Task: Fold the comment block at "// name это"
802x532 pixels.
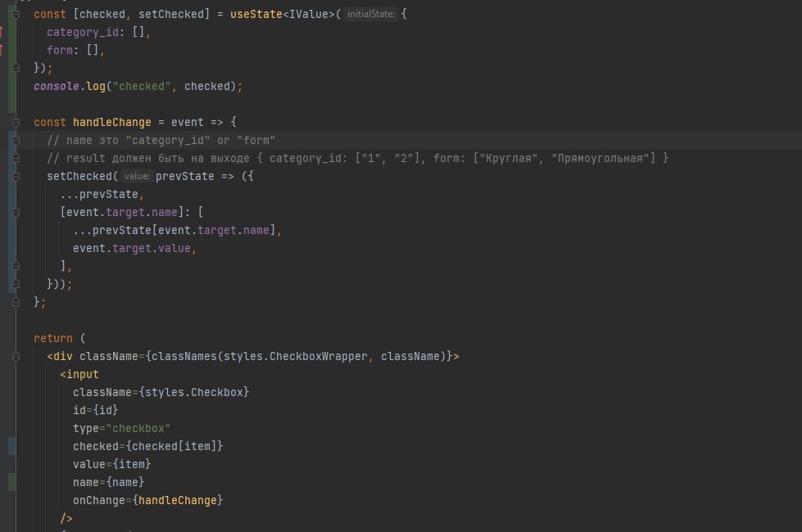Action: tap(16, 140)
